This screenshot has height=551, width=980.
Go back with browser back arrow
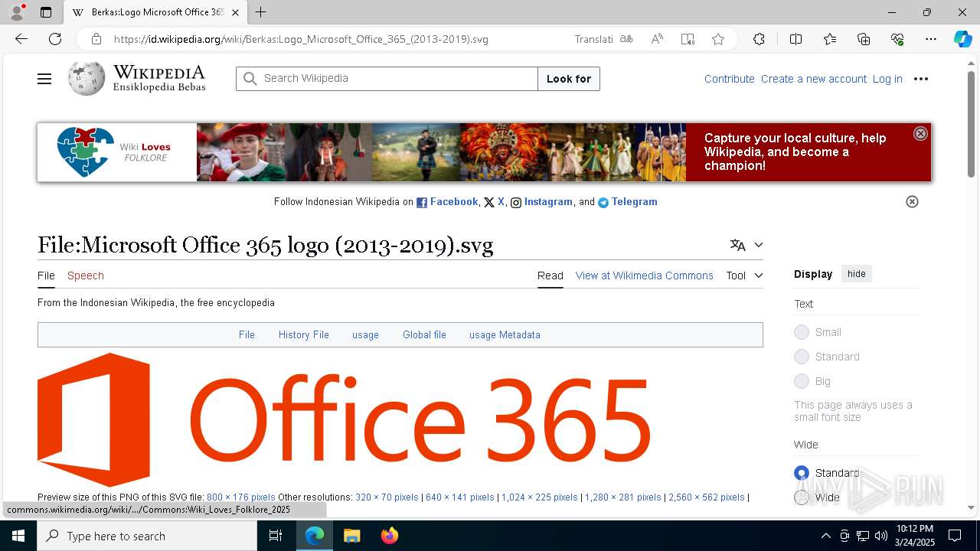point(21,39)
